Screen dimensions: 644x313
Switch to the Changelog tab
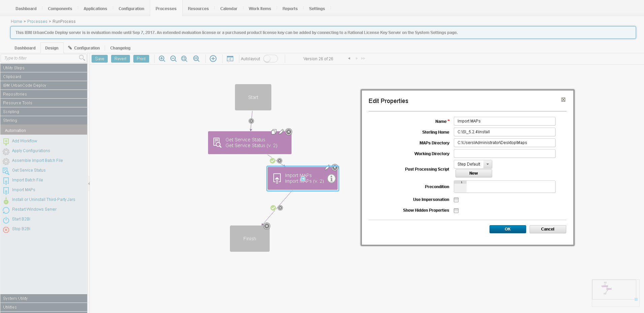tap(120, 48)
